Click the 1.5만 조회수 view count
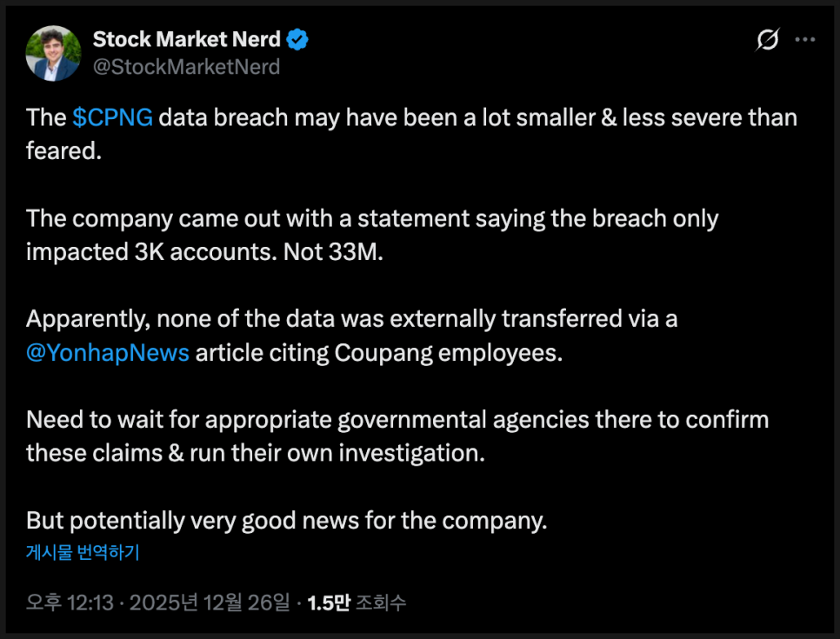840x639 pixels. coord(357,602)
